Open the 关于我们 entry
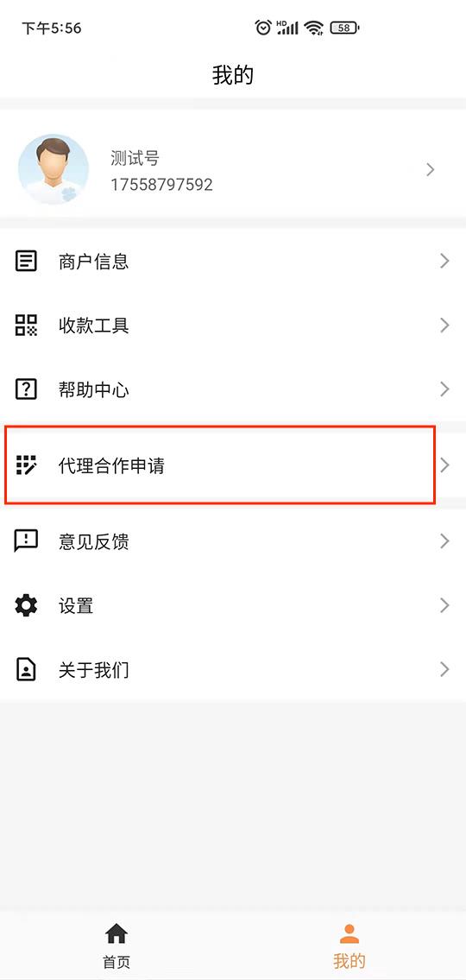Screen dimensions: 466x980 233,670
